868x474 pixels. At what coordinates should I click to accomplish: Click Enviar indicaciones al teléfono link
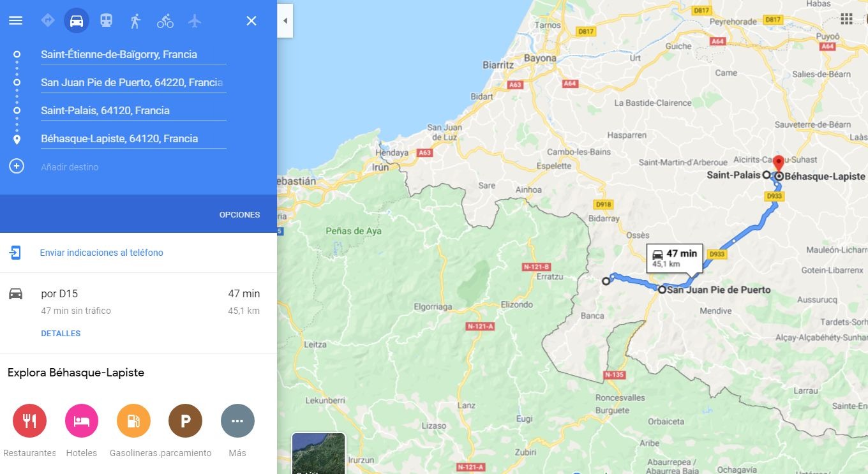point(101,253)
